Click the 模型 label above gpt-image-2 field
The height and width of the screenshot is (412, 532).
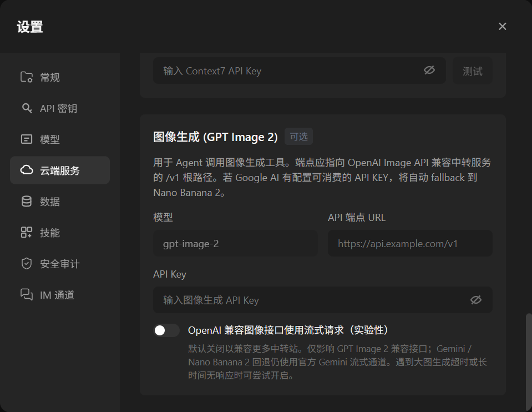pyautogui.click(x=163, y=217)
